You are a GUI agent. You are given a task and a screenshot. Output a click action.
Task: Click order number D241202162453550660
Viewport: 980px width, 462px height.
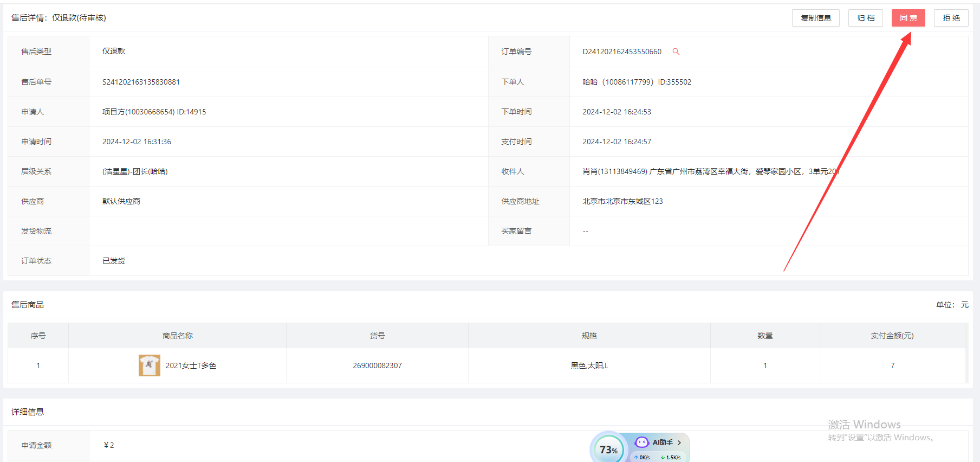[x=621, y=52]
